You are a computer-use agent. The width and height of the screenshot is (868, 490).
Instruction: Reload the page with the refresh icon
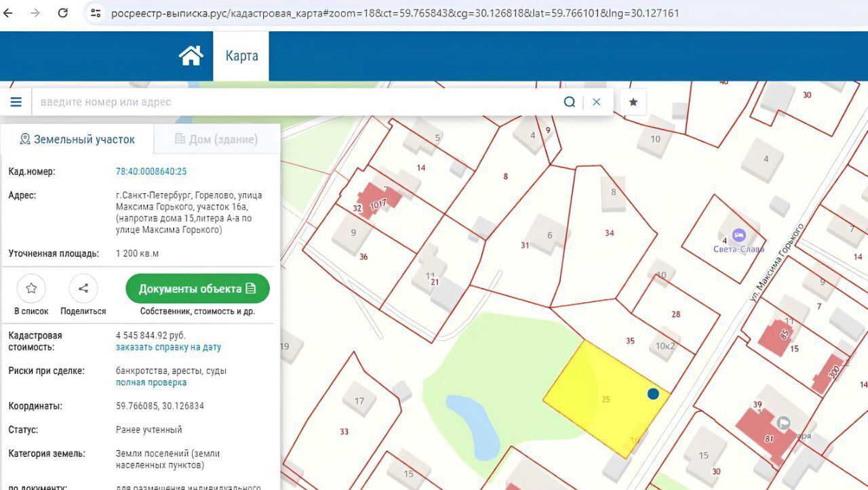(x=62, y=13)
